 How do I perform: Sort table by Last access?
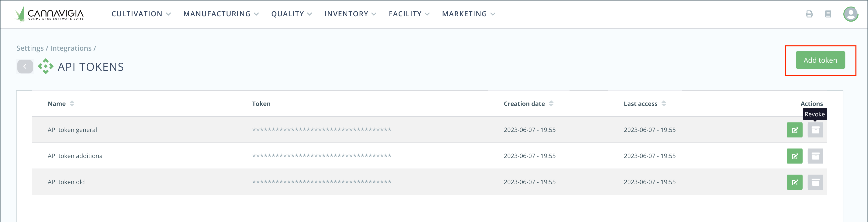[664, 104]
